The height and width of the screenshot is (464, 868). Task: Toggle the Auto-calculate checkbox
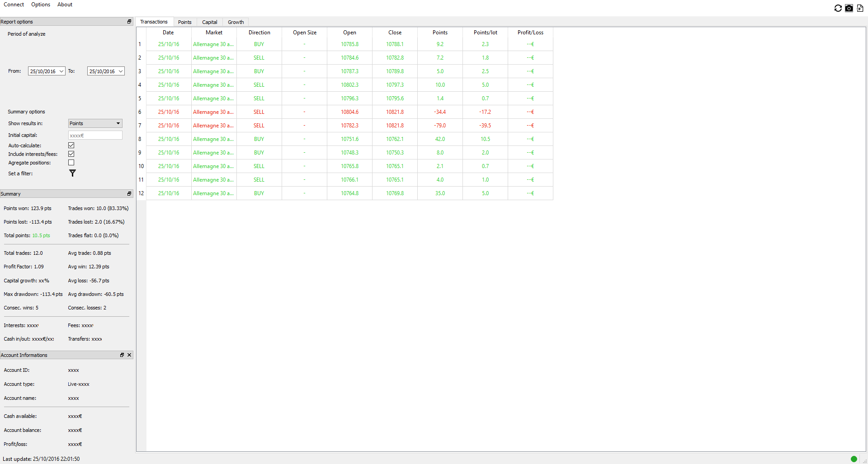tap(71, 145)
